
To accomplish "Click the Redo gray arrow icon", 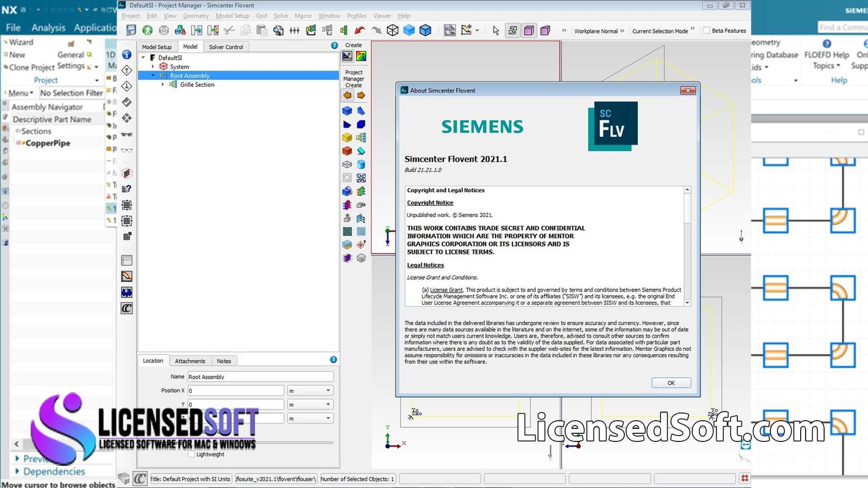I will 376,30.
